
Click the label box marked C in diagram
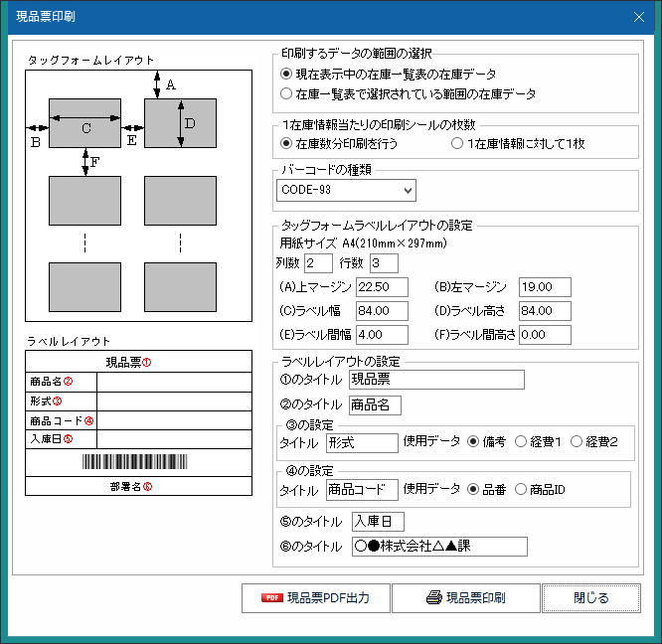pyautogui.click(x=84, y=123)
